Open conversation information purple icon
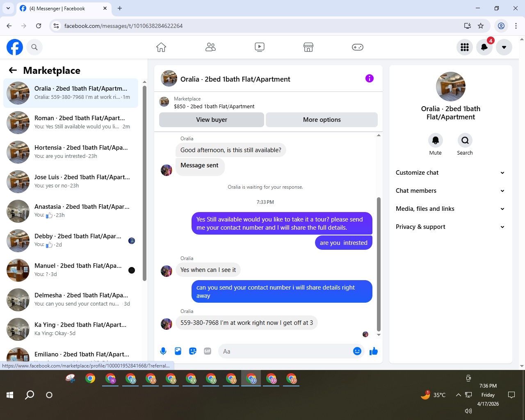Viewport: 525px width, 420px height. coord(370,78)
